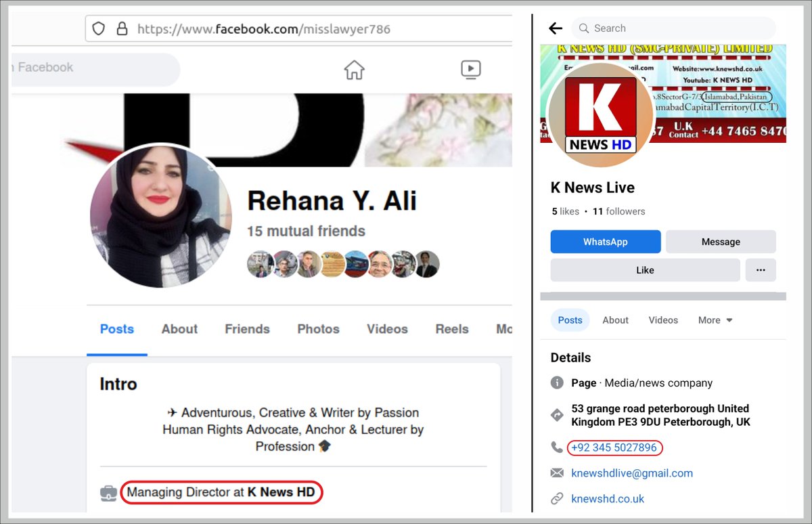Open the three-dots more options button
Viewport: 812px width, 524px height.
point(761,270)
